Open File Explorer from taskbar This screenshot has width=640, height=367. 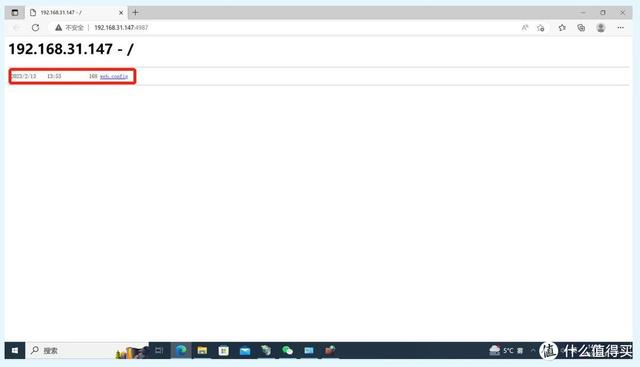(202, 351)
